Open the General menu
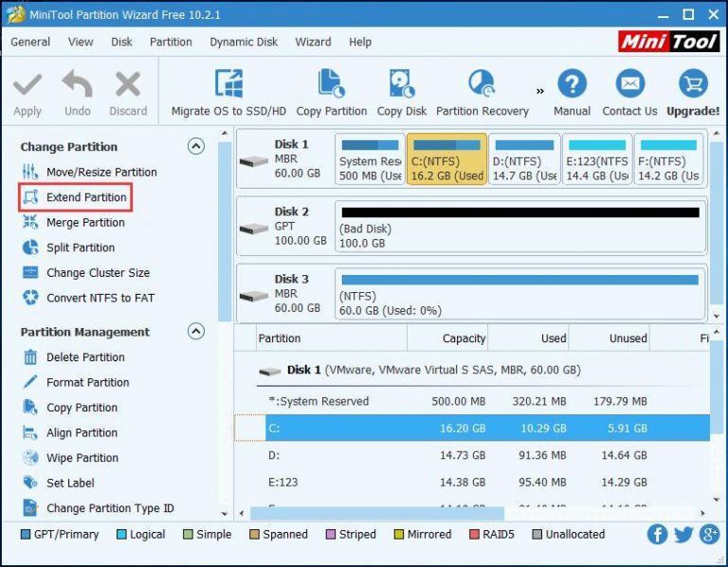This screenshot has height=567, width=728. [x=30, y=42]
